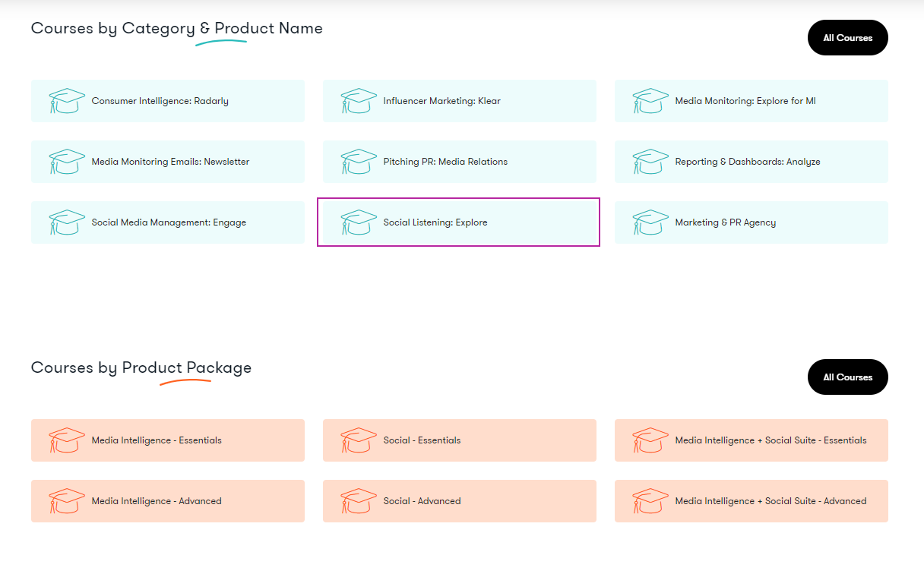Select Social - Essentials package text
924x574 pixels.
(422, 440)
